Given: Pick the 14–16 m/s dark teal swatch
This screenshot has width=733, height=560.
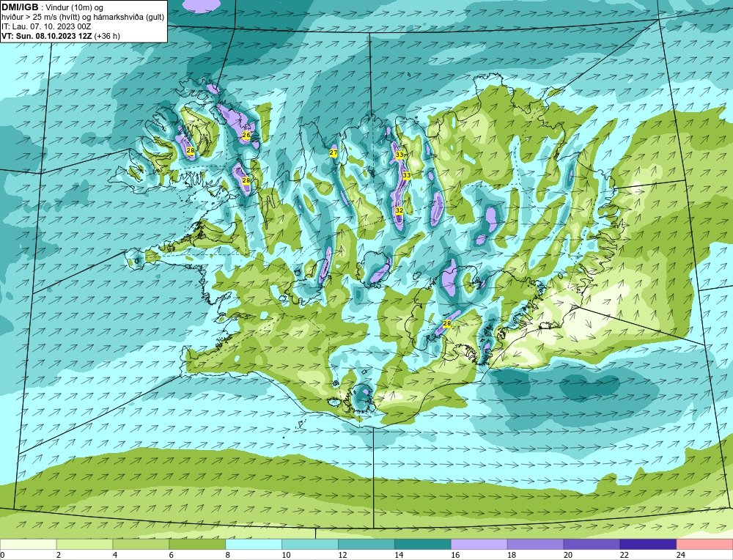Looking at the screenshot, I should coord(423,544).
